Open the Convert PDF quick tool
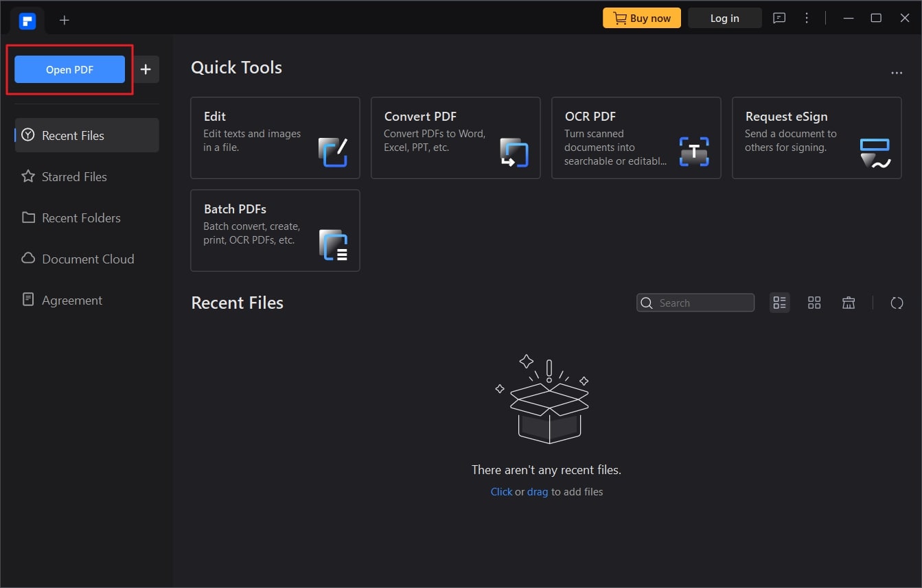Image resolution: width=922 pixels, height=588 pixels. click(456, 138)
